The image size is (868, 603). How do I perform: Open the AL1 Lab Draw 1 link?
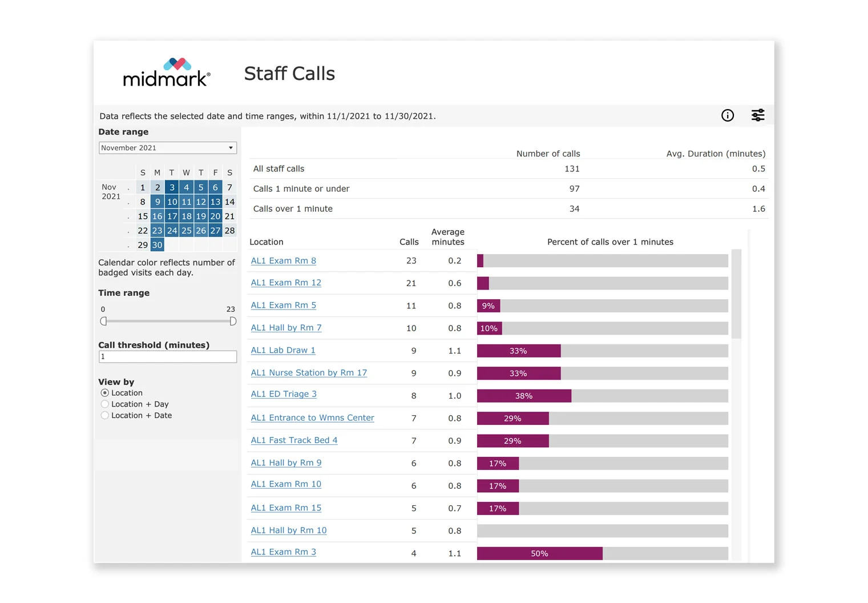282,350
